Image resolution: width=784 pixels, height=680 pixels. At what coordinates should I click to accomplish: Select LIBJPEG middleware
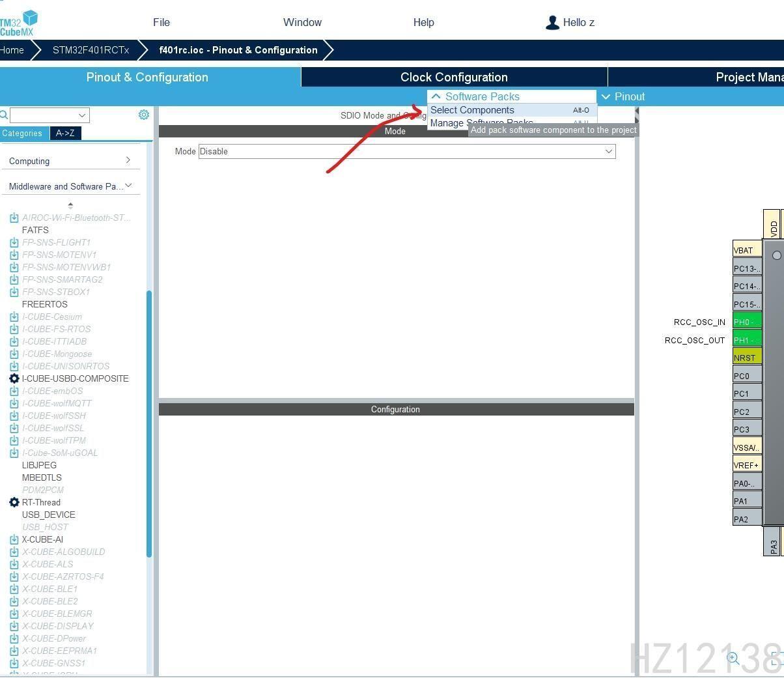coord(39,465)
